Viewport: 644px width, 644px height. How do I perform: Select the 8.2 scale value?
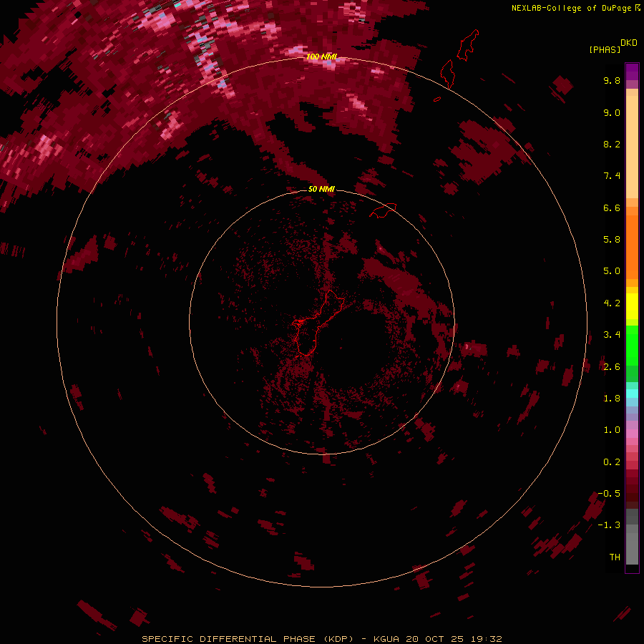(x=612, y=144)
